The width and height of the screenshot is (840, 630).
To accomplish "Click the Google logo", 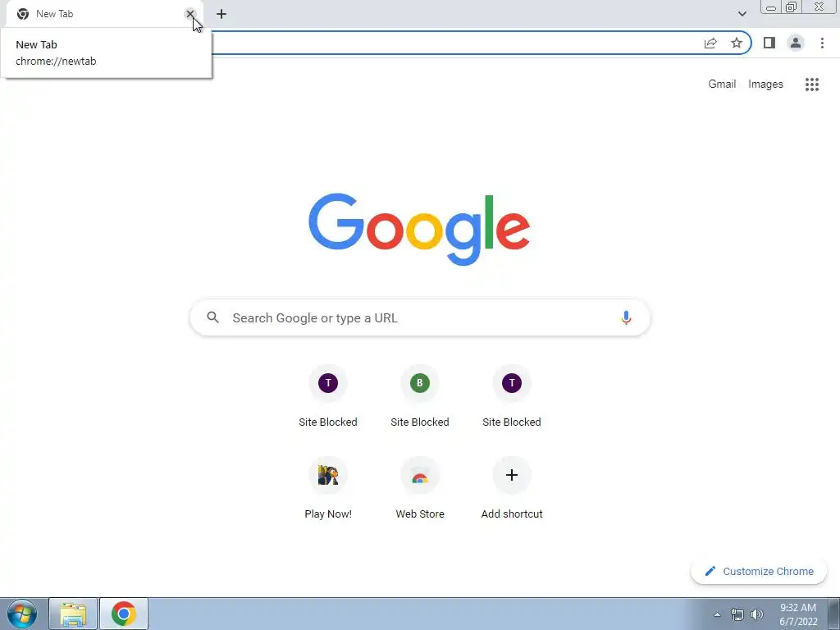I will 419,230.
